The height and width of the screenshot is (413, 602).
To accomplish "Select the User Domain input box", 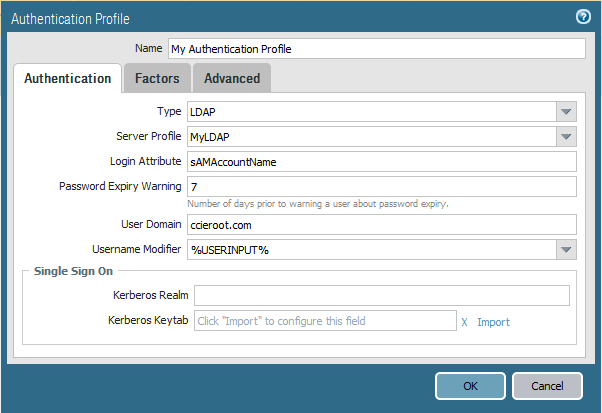I will [381, 224].
